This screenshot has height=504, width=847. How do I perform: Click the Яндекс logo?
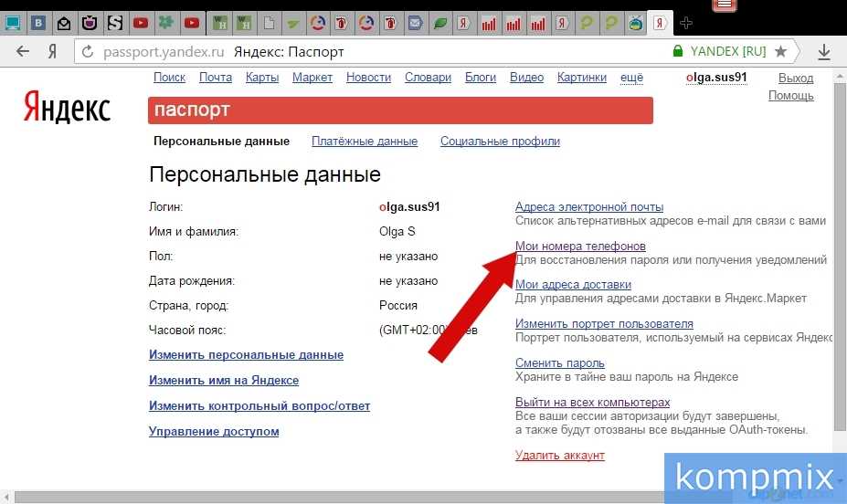click(67, 107)
